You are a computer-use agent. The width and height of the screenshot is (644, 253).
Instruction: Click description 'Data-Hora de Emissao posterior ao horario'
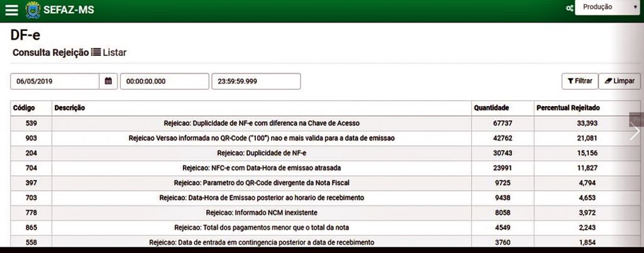click(x=262, y=198)
